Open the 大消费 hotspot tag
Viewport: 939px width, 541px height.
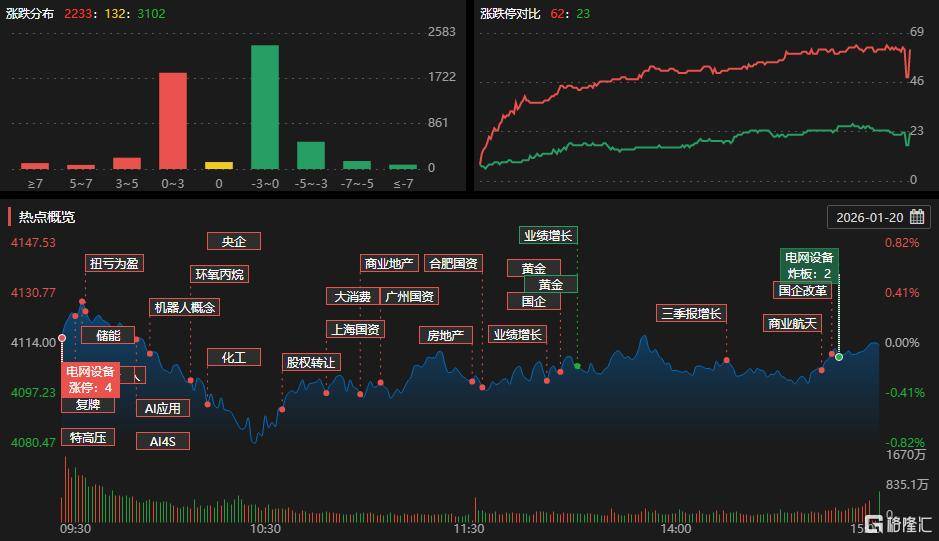click(x=352, y=296)
